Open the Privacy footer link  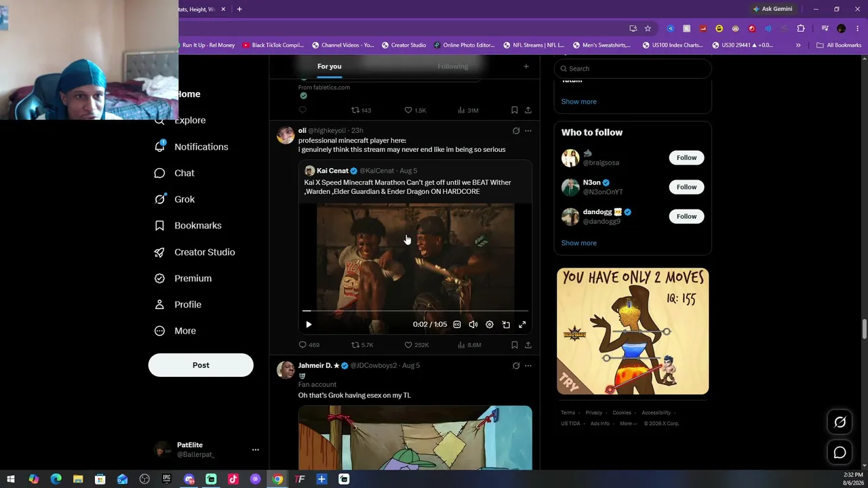click(x=594, y=413)
